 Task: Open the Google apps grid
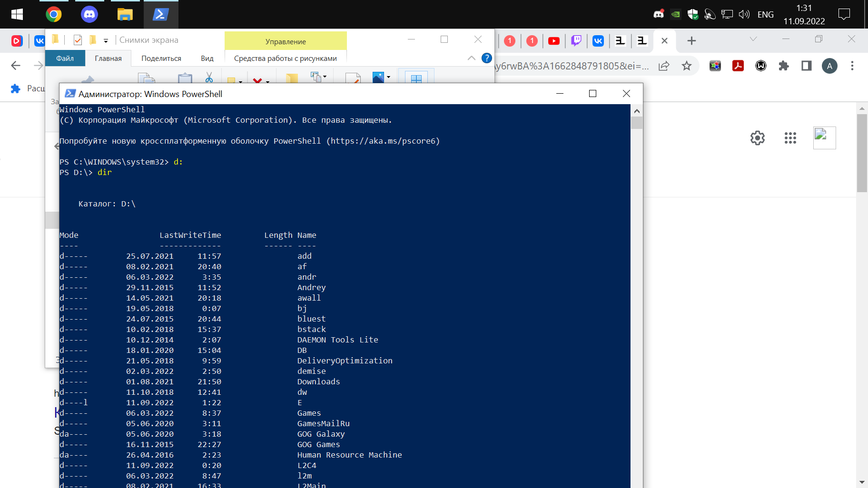click(x=790, y=138)
